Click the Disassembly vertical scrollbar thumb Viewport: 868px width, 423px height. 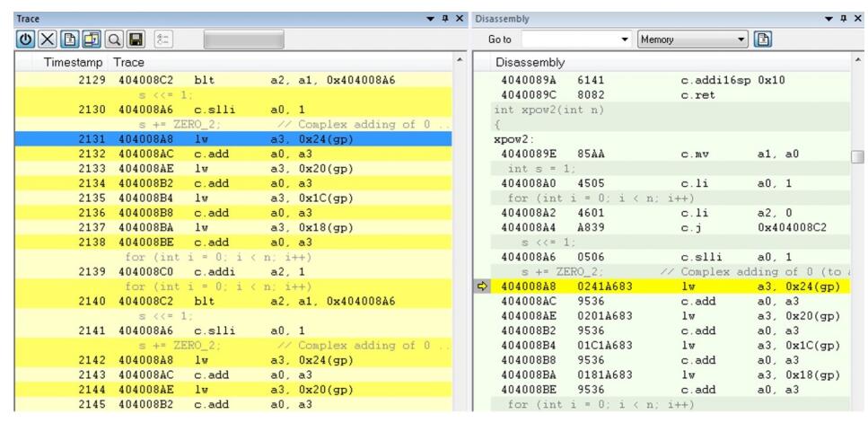coord(858,156)
